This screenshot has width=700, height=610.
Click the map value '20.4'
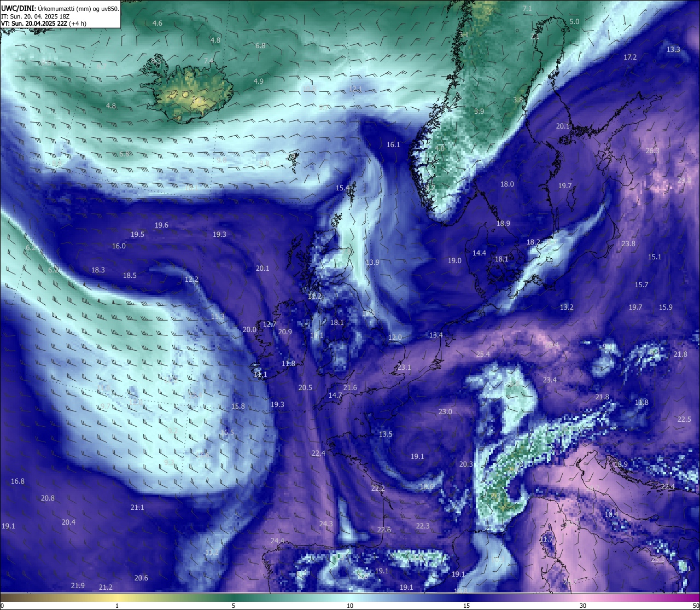68,522
